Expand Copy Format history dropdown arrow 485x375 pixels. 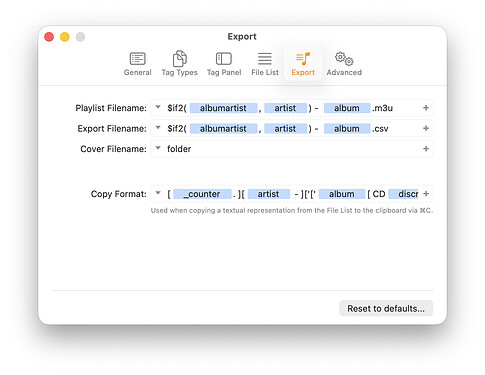(x=158, y=193)
